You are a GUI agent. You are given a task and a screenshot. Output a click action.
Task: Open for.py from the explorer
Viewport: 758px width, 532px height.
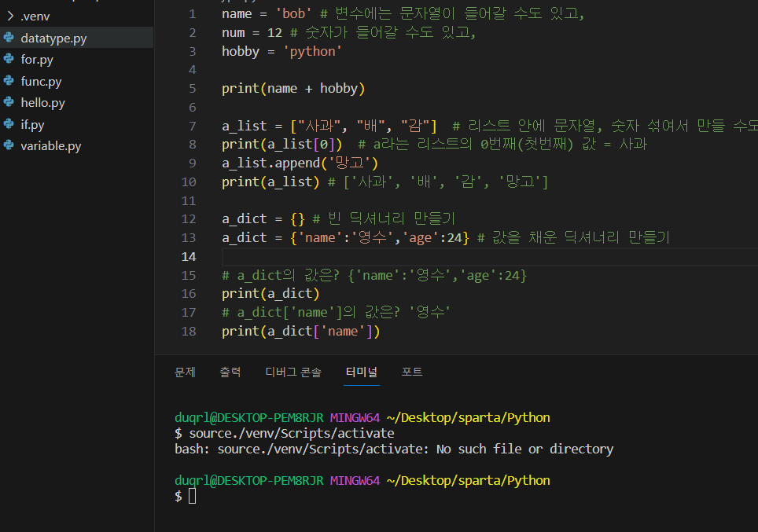(x=37, y=60)
